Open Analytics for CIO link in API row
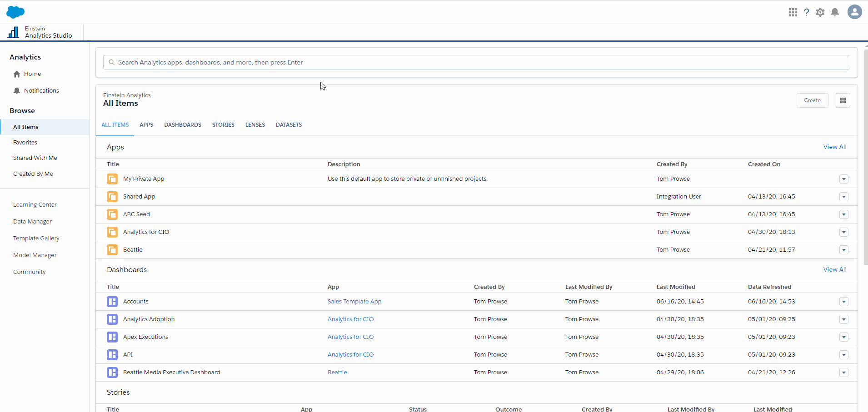This screenshot has width=868, height=412. point(351,355)
